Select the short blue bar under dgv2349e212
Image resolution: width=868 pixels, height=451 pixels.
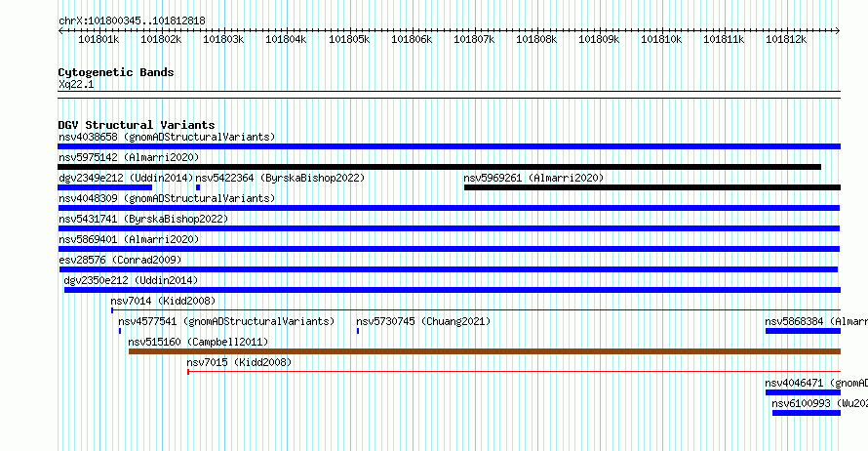click(104, 187)
